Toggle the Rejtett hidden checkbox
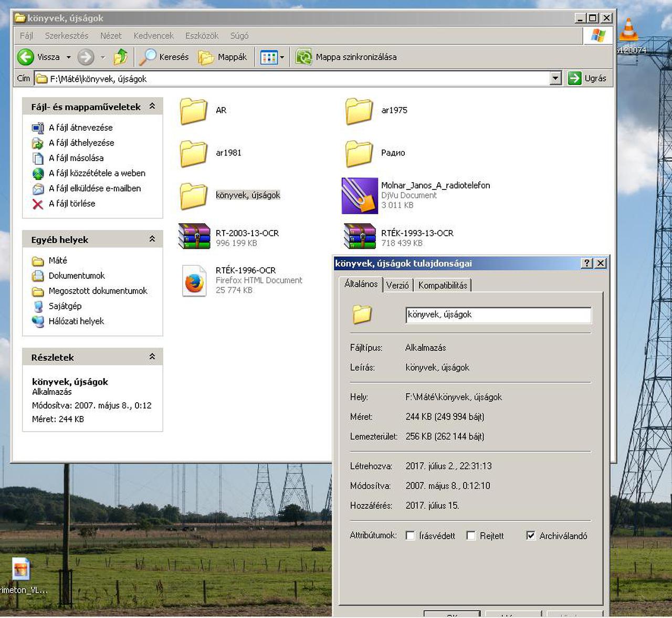This screenshot has width=672, height=618. (x=471, y=536)
